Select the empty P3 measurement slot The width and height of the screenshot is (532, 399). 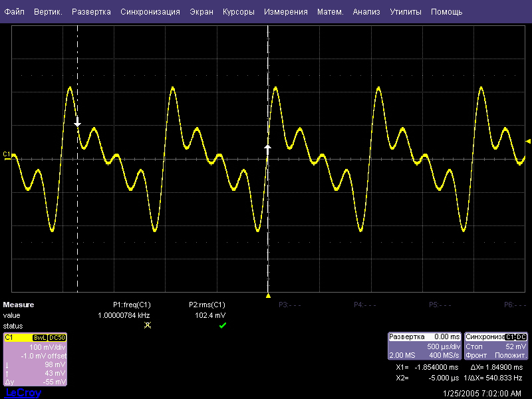290,305
